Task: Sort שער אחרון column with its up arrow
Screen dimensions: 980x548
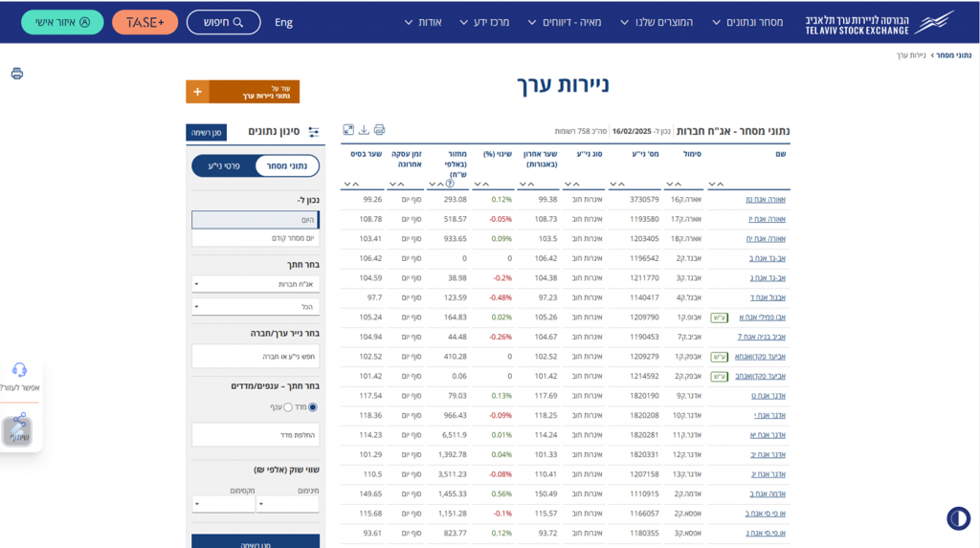Action: [x=530, y=185]
